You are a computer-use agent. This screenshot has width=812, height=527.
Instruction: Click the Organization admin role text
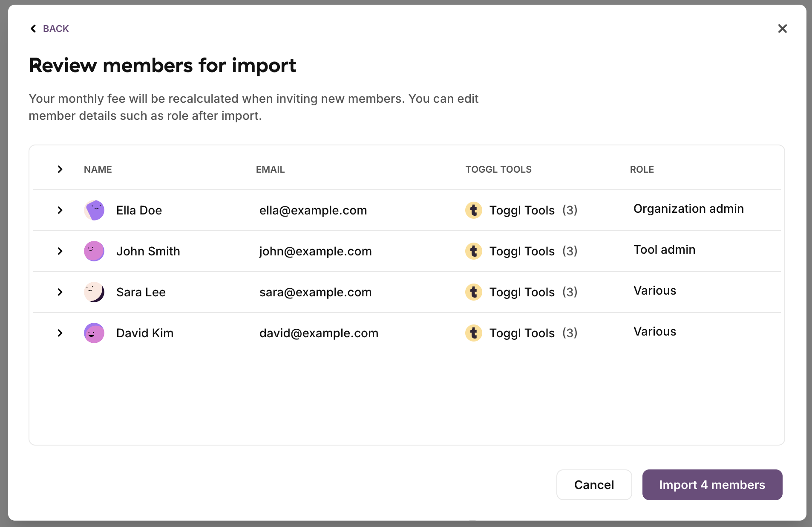[x=688, y=208]
